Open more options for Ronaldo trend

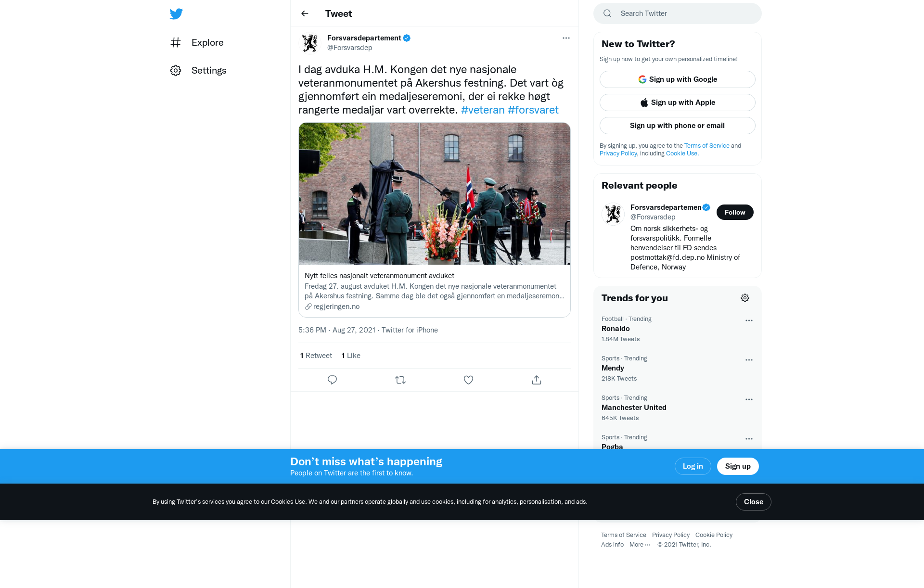(x=749, y=320)
